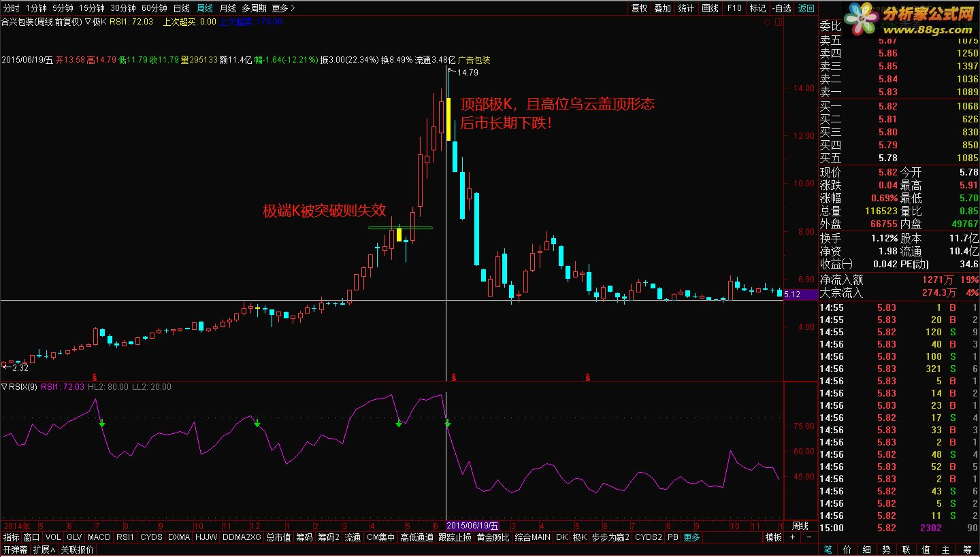
Task: Select the 15分钟 period
Action: tap(92, 8)
